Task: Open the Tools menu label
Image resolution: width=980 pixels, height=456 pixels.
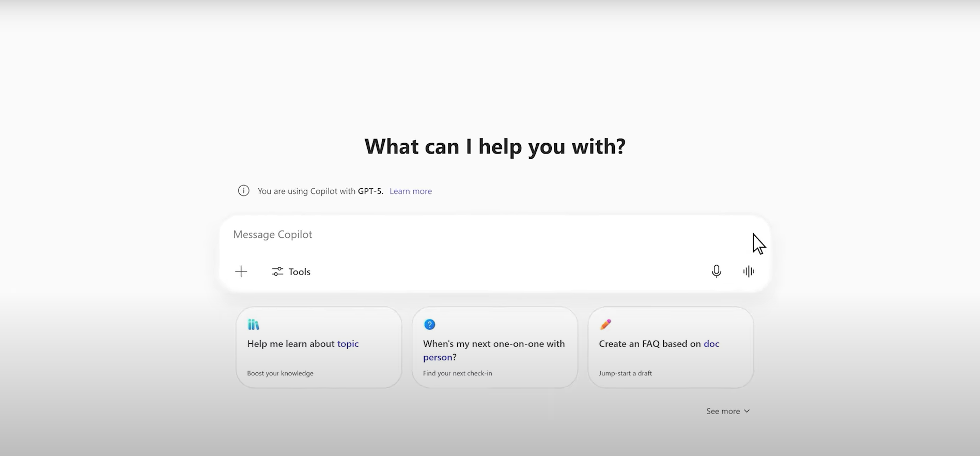Action: [299, 272]
